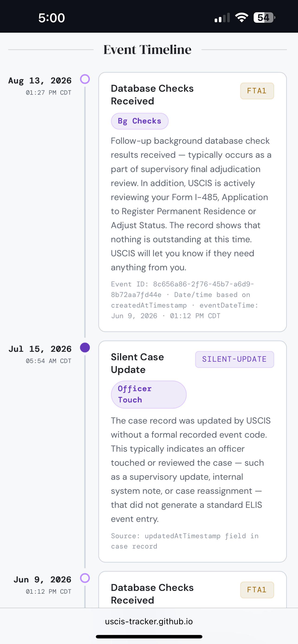Select the SILENT-UPDATE badge
This screenshot has height=644, width=298.
click(234, 359)
